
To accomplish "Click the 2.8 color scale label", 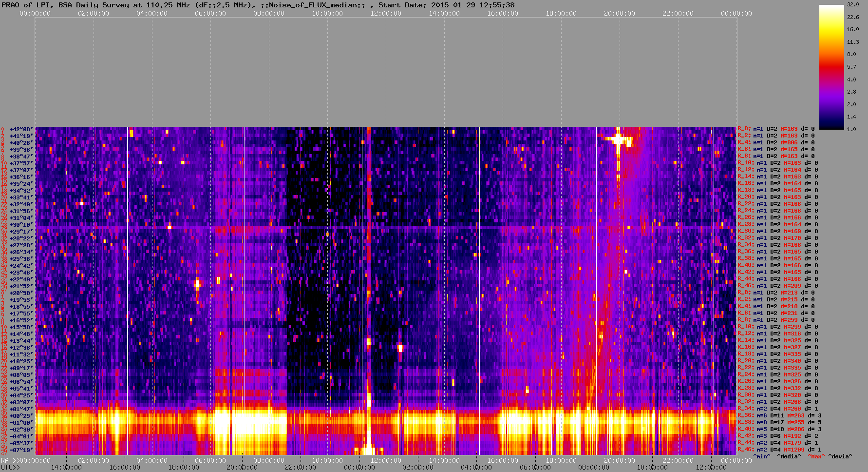I will click(851, 92).
